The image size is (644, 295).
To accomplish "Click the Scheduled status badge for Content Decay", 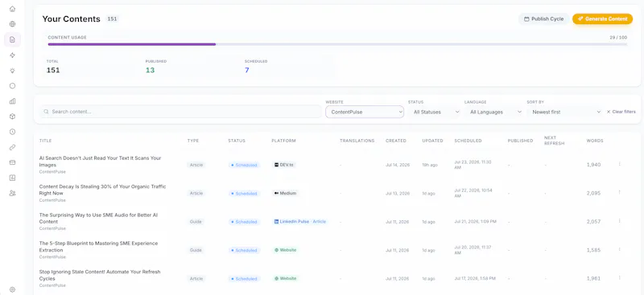I will [244, 193].
